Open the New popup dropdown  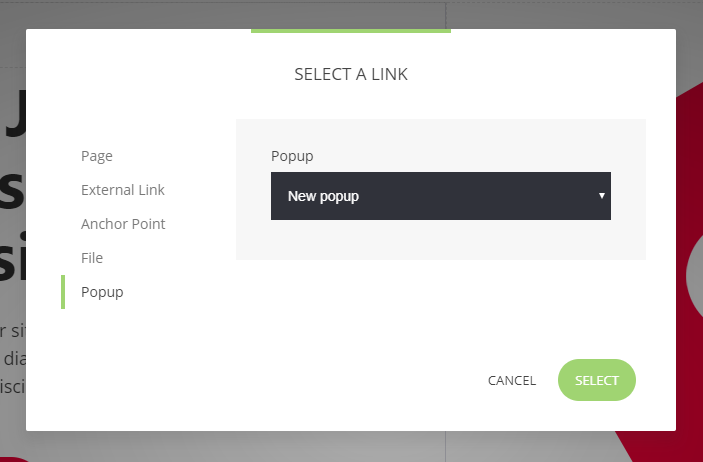click(430, 196)
